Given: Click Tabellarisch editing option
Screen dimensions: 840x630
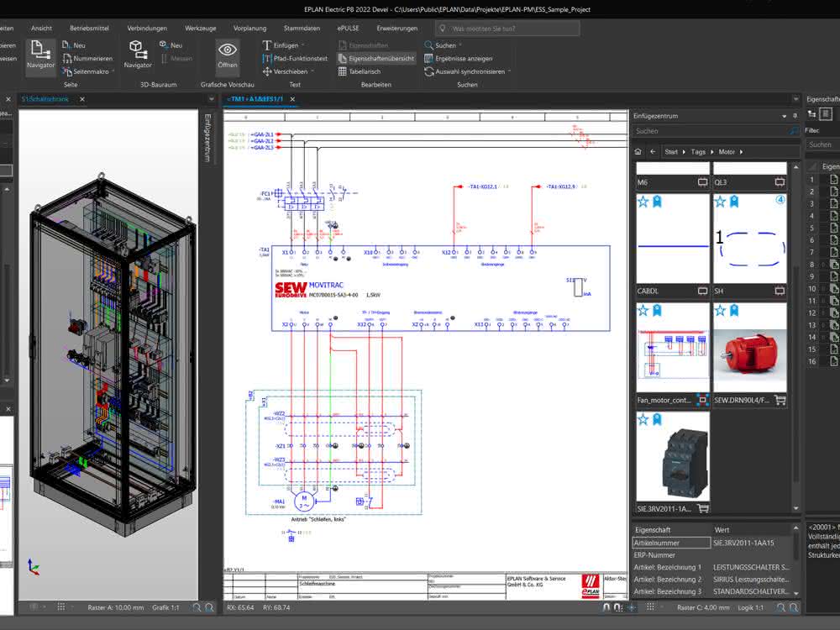Looking at the screenshot, I should point(359,71).
